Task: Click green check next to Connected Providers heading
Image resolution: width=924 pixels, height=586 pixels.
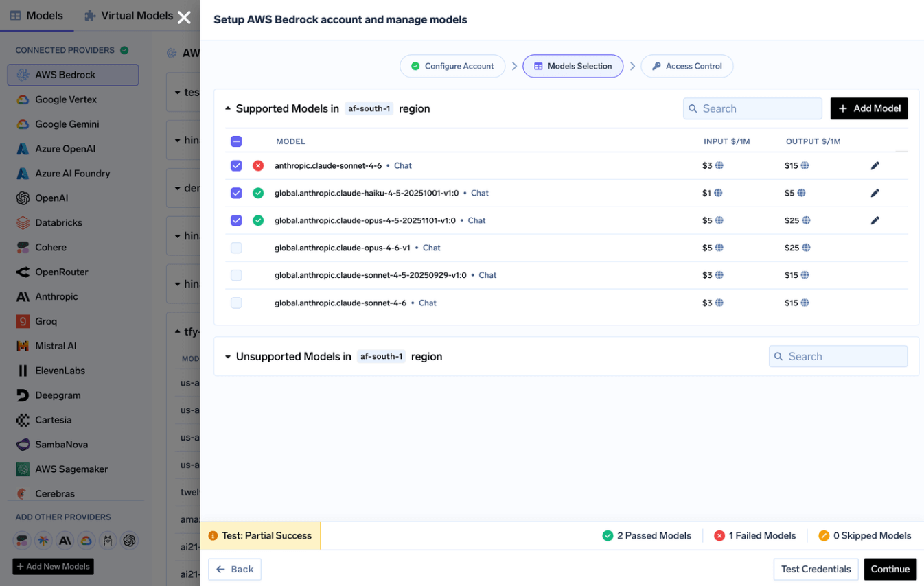Action: coord(124,50)
